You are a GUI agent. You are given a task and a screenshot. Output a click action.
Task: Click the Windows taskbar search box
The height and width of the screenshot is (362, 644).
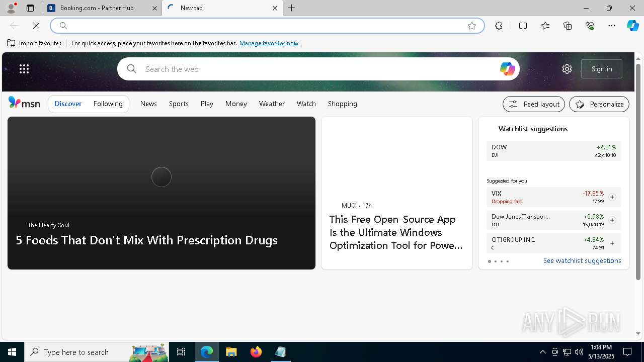(97, 352)
